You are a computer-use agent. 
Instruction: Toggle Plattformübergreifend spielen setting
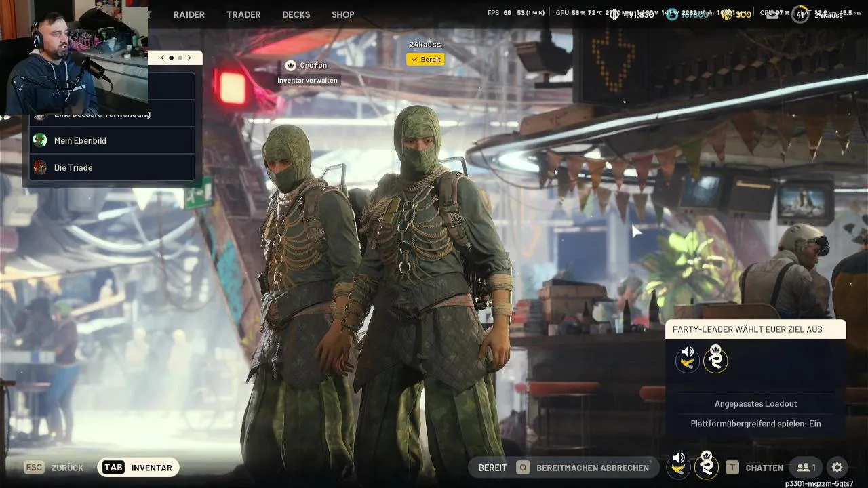[755, 424]
